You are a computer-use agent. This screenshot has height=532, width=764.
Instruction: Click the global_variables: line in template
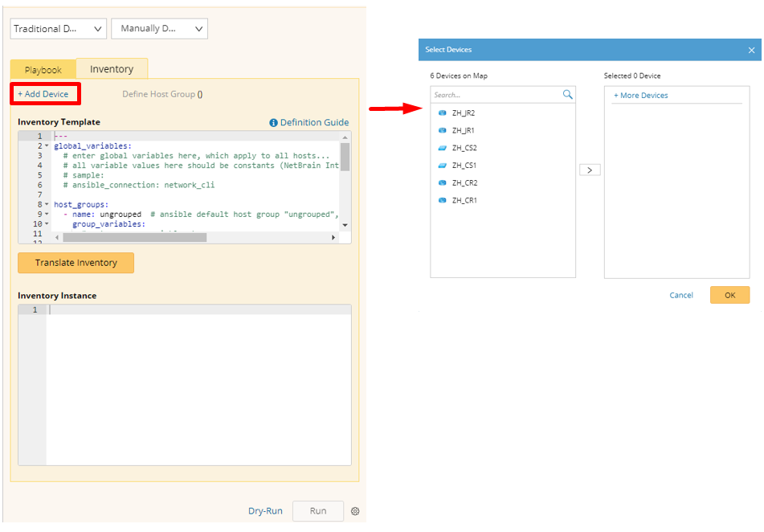[x=92, y=145]
